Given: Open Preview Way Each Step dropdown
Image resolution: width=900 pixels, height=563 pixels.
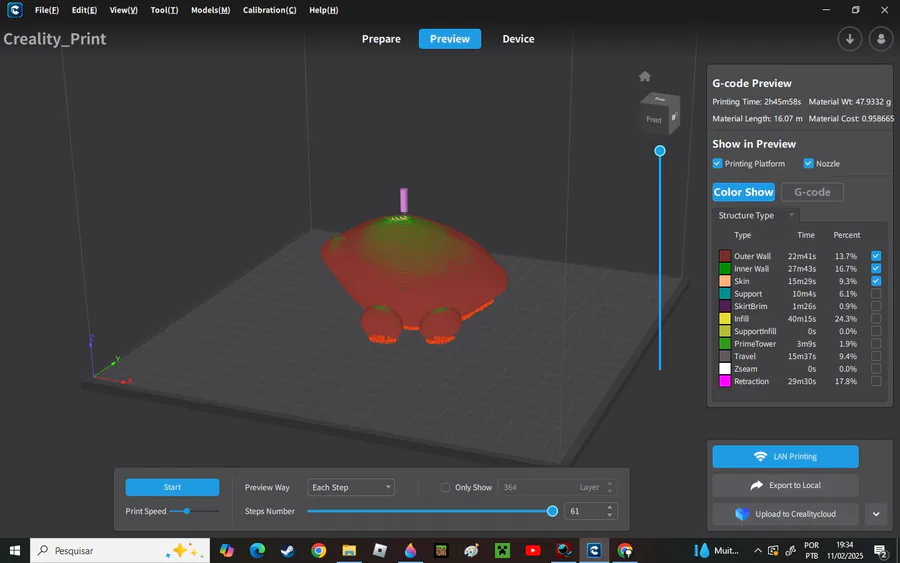Looking at the screenshot, I should pyautogui.click(x=351, y=487).
